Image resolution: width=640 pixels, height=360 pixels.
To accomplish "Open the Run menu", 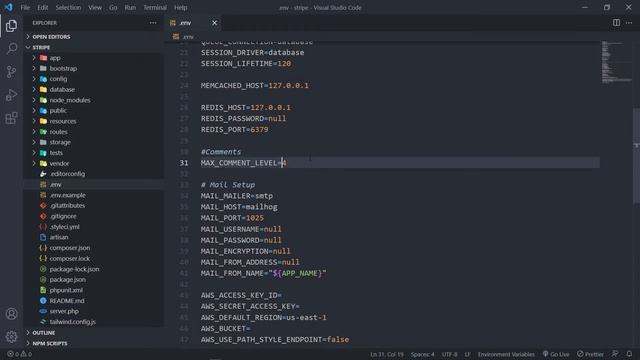I will (130, 7).
